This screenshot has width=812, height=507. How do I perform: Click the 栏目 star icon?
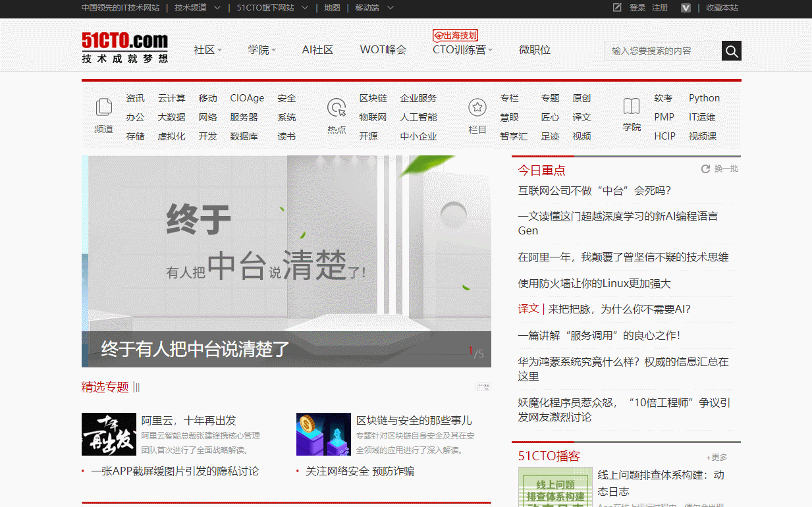click(x=477, y=107)
